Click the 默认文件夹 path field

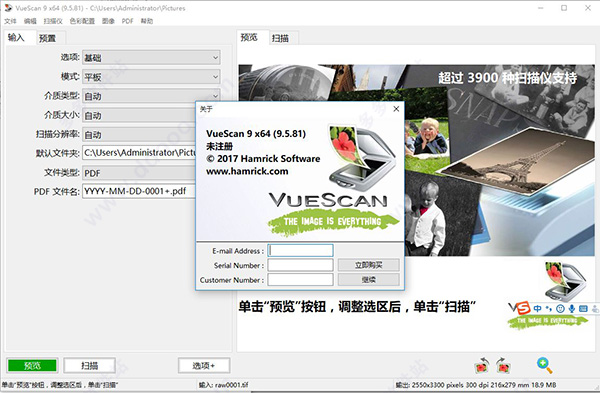139,153
